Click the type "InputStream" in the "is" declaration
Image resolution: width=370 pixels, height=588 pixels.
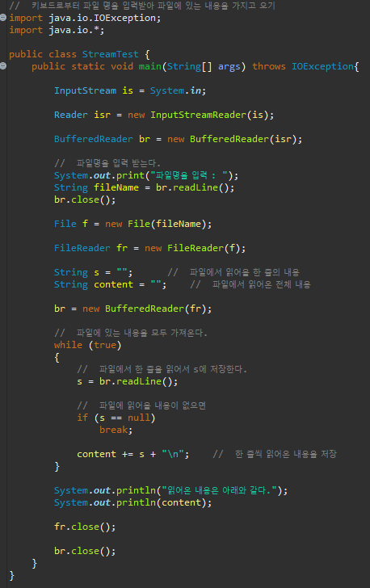(x=85, y=90)
